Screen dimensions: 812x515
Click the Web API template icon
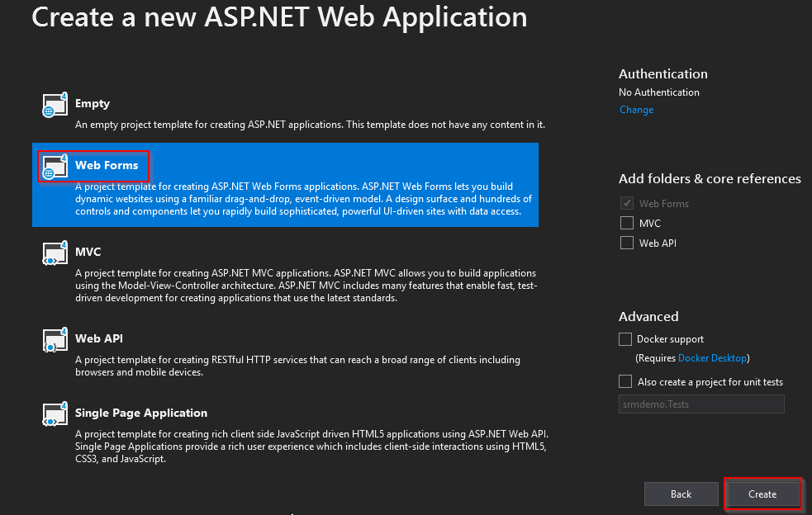pyautogui.click(x=55, y=340)
